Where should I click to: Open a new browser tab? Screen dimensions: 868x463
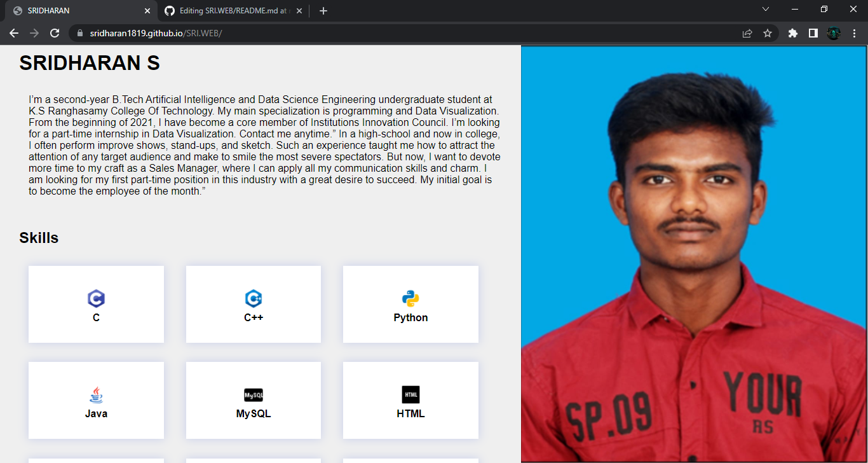pyautogui.click(x=323, y=11)
